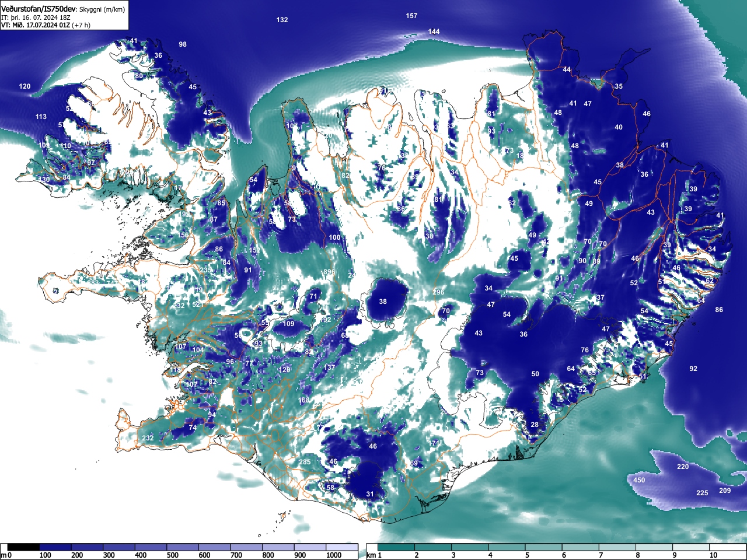Click the visibility value '113' west of the Westfjords
Image resolution: width=747 pixels, height=560 pixels.
pyautogui.click(x=41, y=117)
